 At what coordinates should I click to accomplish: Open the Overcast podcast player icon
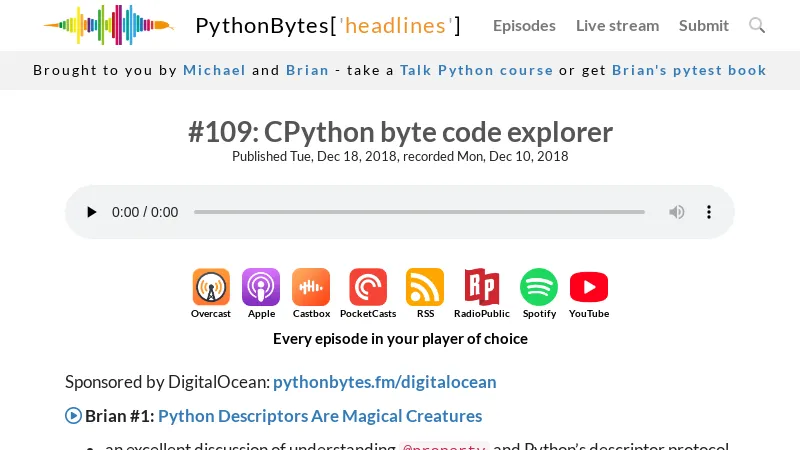point(211,287)
